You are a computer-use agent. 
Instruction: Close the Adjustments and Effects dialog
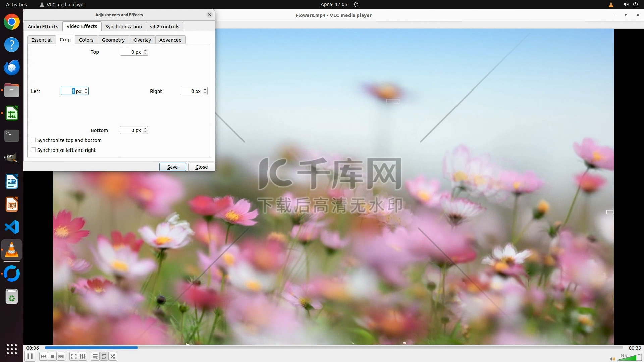click(201, 167)
